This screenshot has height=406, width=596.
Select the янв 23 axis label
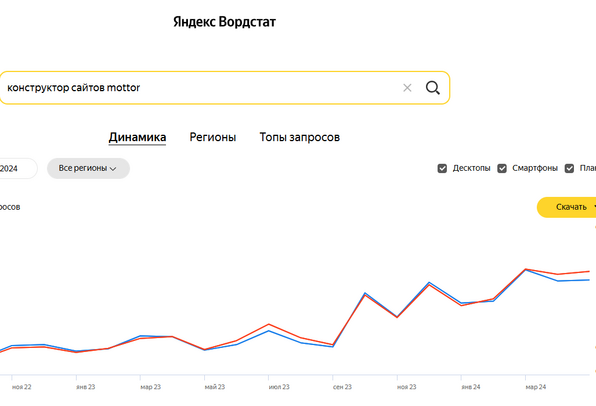coord(86,387)
